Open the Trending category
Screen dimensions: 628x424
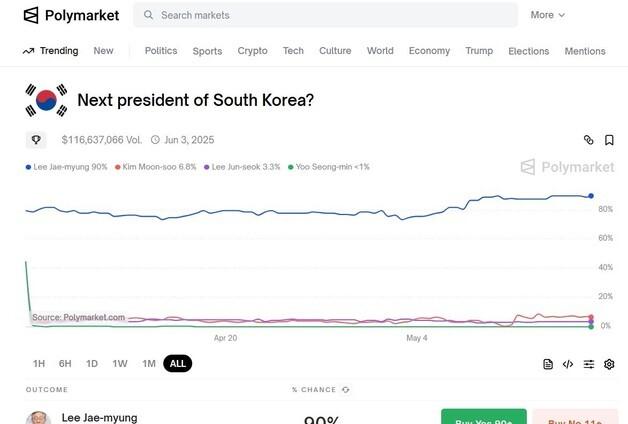50,51
